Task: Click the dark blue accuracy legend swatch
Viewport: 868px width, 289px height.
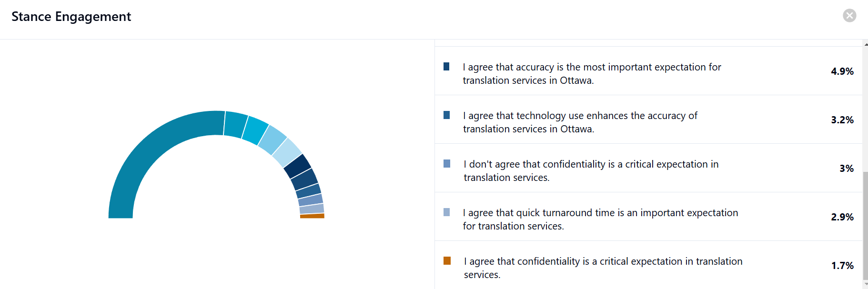Action: coord(446,67)
